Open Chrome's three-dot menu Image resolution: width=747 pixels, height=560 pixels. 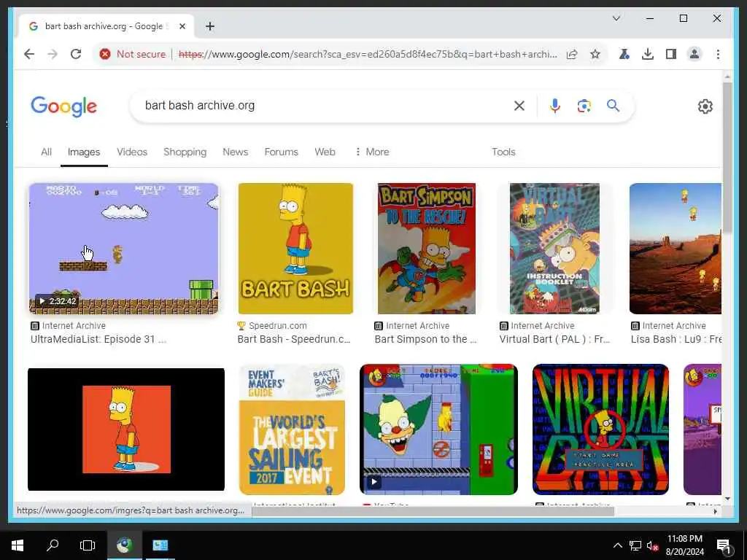click(x=718, y=54)
